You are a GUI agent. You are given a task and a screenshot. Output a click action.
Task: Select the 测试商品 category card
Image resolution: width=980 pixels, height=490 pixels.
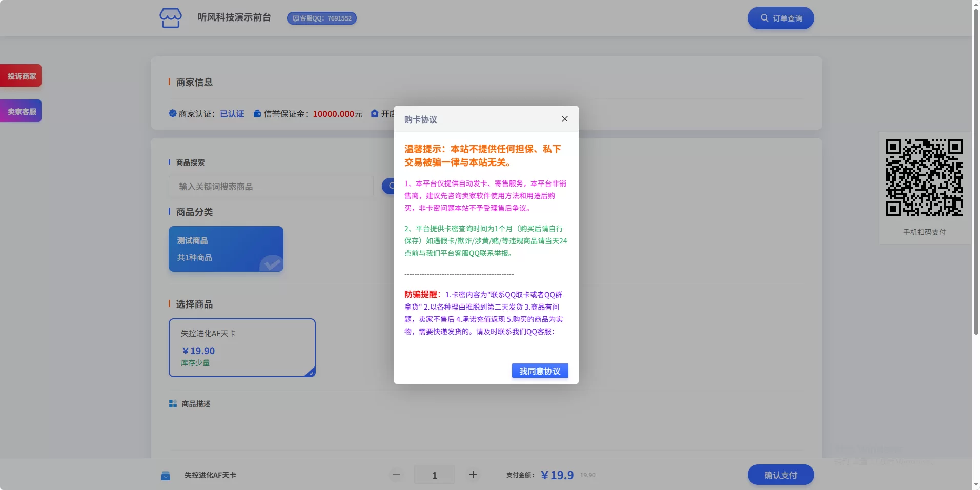(226, 249)
